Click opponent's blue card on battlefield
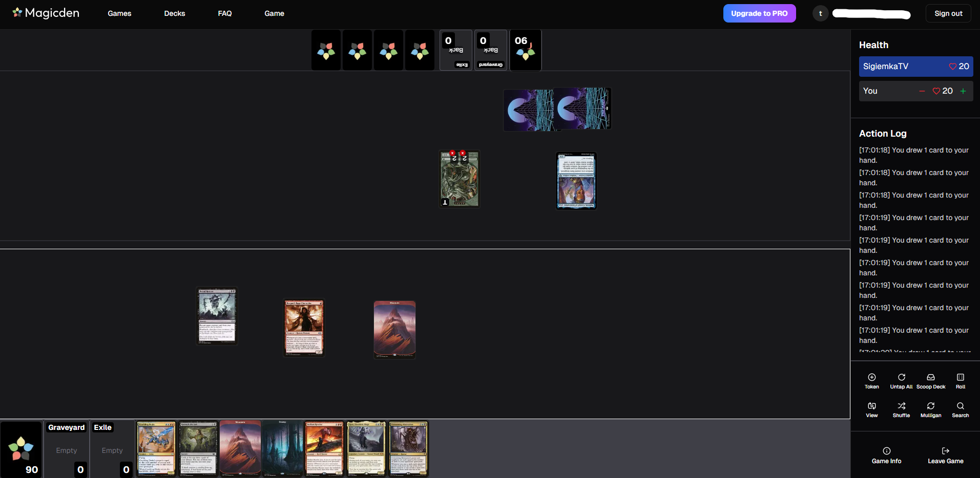Viewport: 980px width, 478px height. [x=576, y=181]
